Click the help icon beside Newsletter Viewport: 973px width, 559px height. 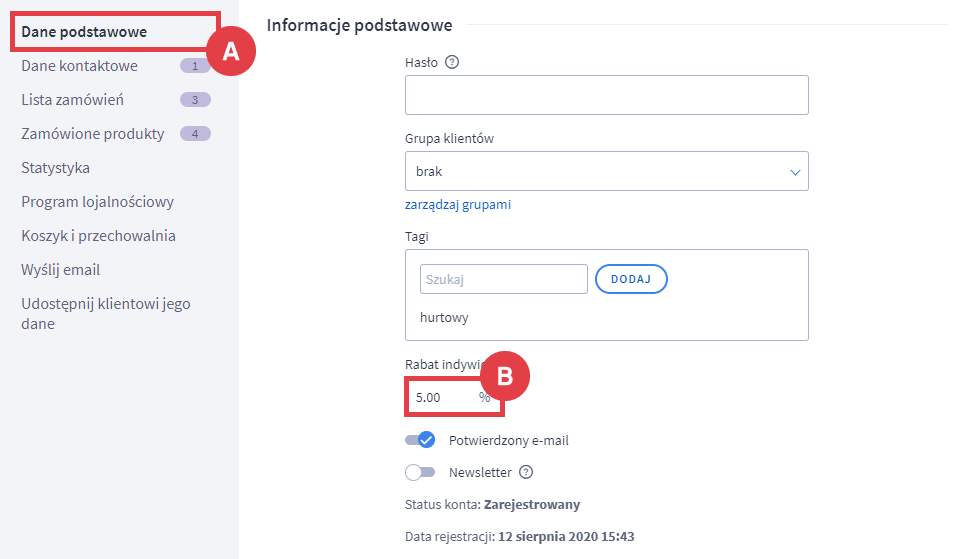pos(526,473)
